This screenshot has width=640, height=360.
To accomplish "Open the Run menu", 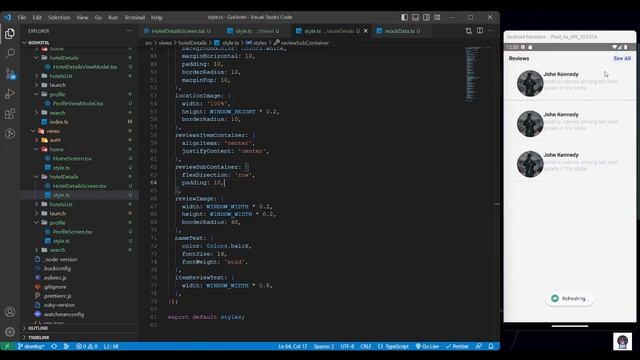I will (113, 18).
